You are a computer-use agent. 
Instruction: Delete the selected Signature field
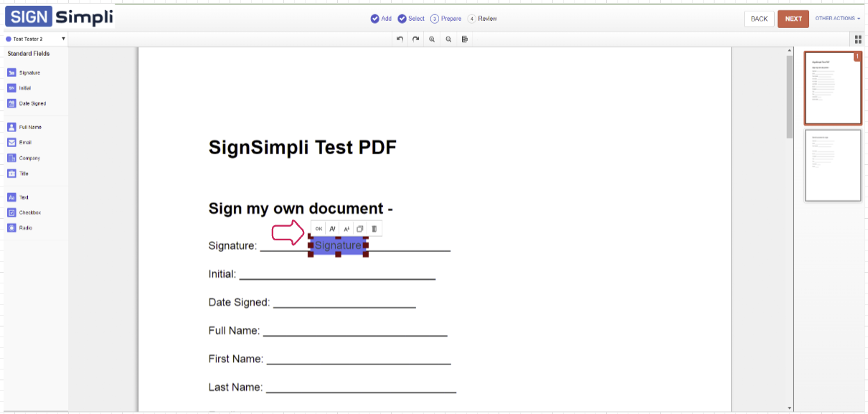(x=374, y=229)
